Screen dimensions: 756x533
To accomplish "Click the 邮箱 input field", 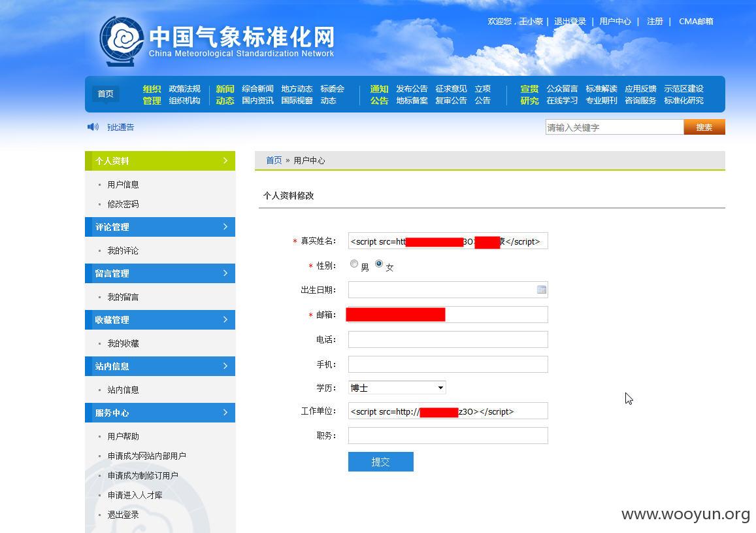I will pos(448,315).
